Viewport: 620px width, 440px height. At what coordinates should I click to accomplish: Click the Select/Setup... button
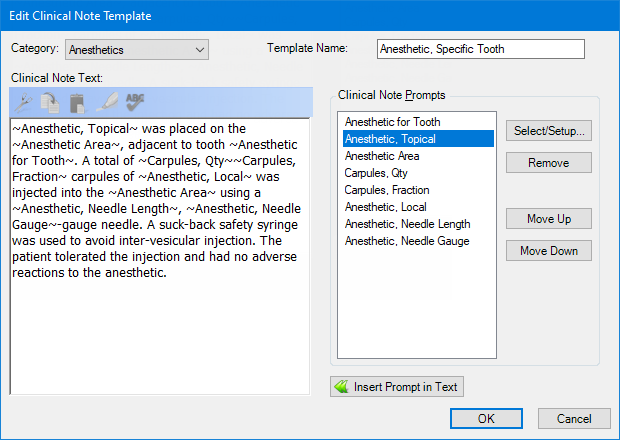pyautogui.click(x=548, y=131)
